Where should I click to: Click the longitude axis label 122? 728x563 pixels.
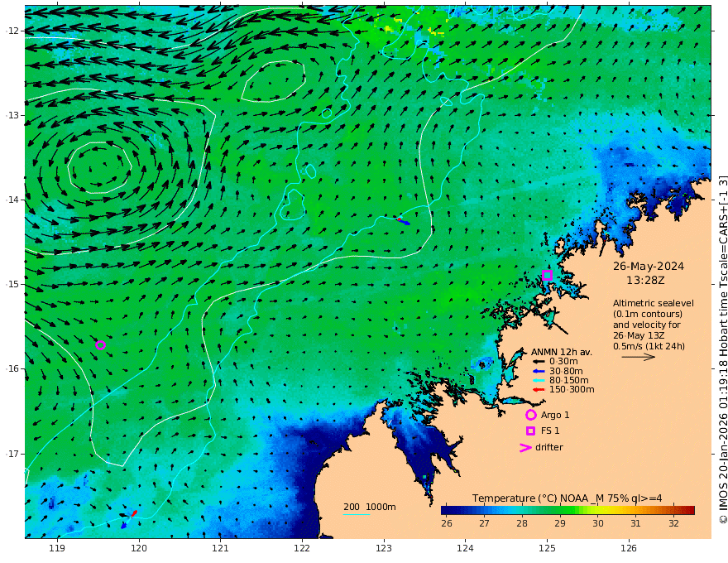(302, 548)
